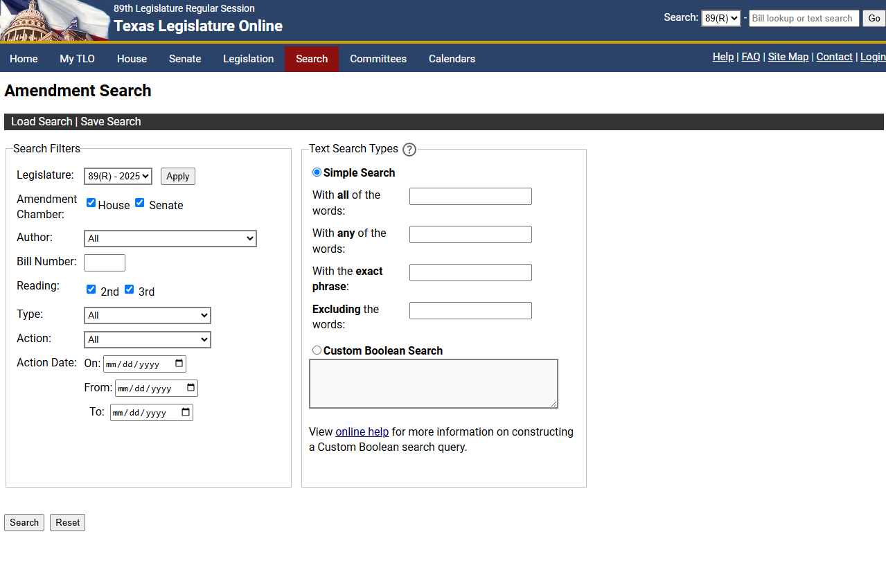Open calendar picker for Action Date On
Screen dimensions: 886x588
tap(179, 363)
